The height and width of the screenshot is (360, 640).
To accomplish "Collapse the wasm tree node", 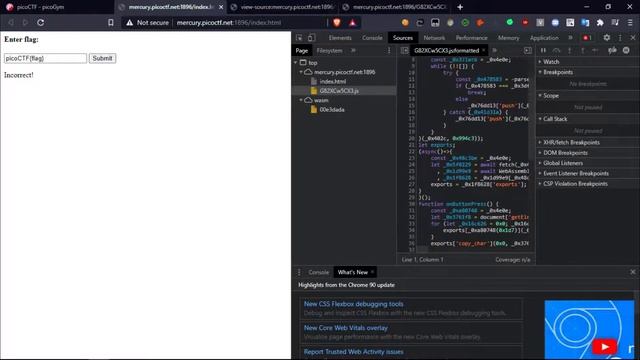I will [x=301, y=100].
